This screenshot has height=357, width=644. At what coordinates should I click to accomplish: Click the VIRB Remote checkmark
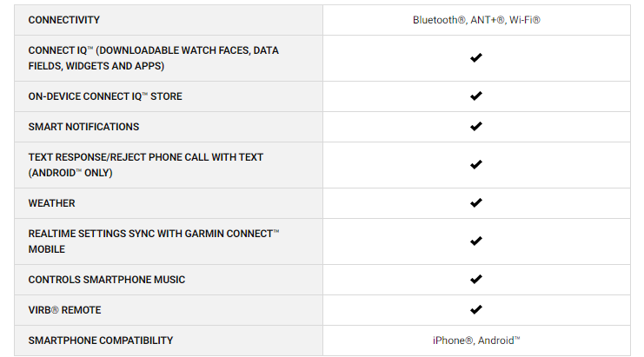click(x=475, y=310)
